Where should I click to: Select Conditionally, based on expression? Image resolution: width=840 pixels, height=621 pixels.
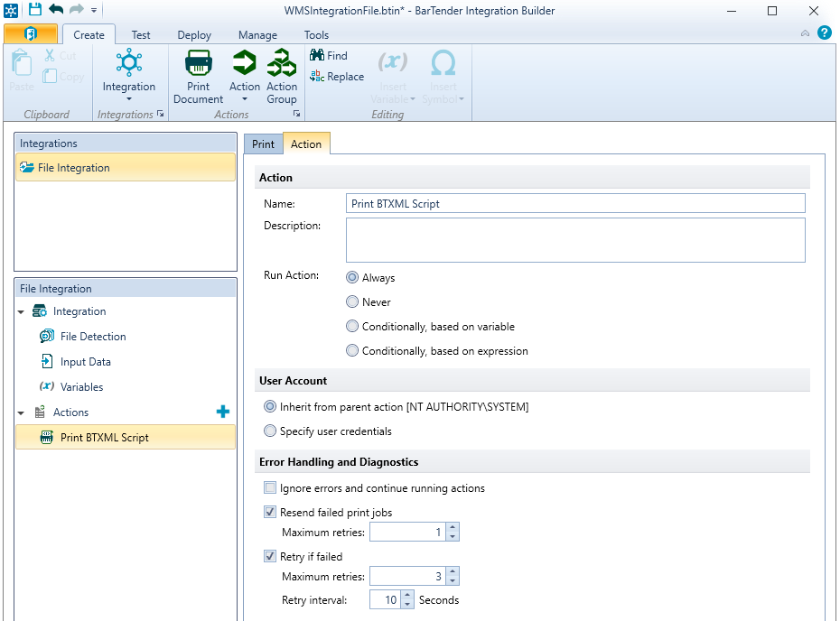click(x=352, y=350)
